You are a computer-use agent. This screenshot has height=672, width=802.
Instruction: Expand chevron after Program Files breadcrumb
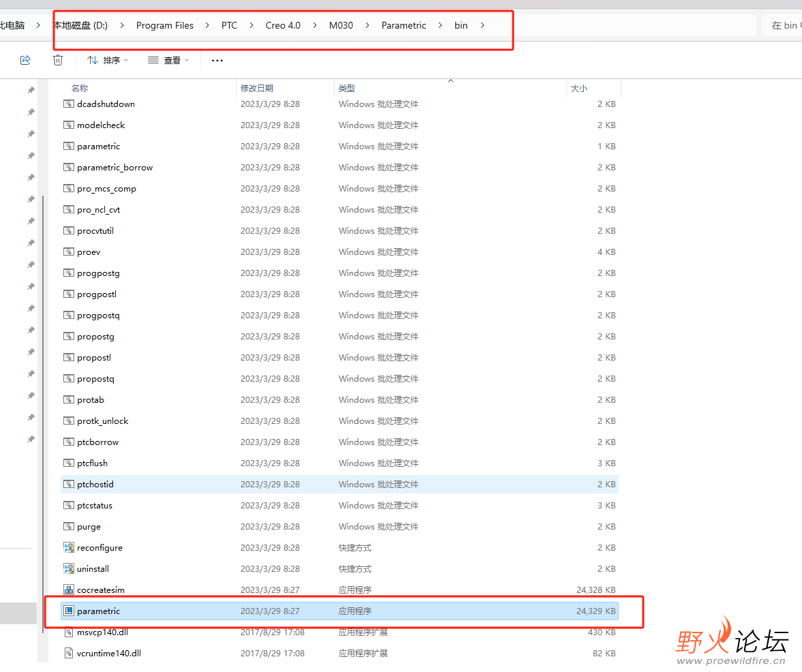[207, 26]
